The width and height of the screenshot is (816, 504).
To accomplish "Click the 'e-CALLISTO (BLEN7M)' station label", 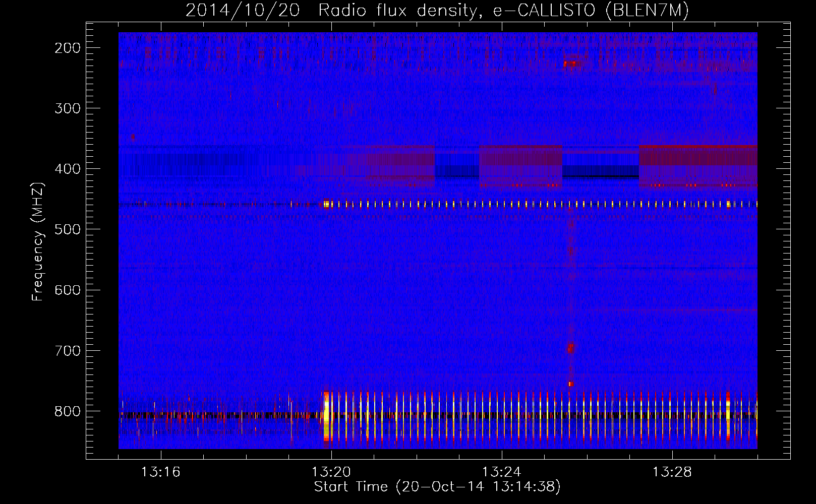I will coord(591,11).
